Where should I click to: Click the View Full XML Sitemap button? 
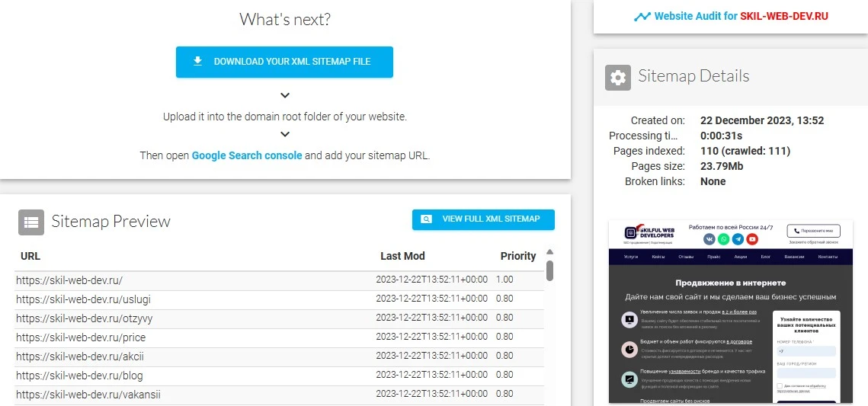(x=483, y=219)
